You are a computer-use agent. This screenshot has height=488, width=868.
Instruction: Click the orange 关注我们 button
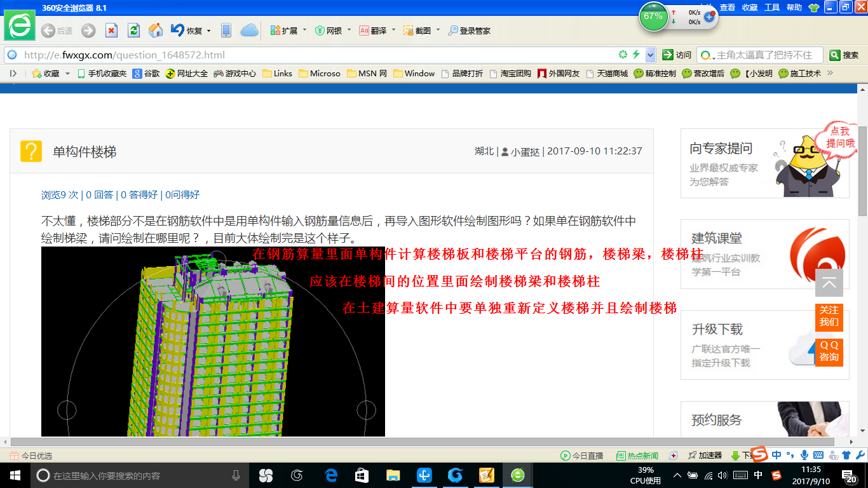click(829, 316)
